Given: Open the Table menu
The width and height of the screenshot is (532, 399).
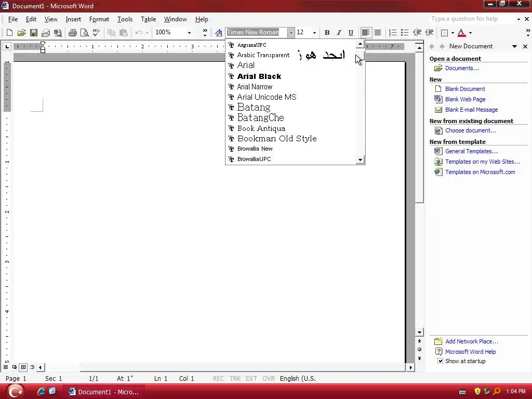Looking at the screenshot, I should click(148, 19).
